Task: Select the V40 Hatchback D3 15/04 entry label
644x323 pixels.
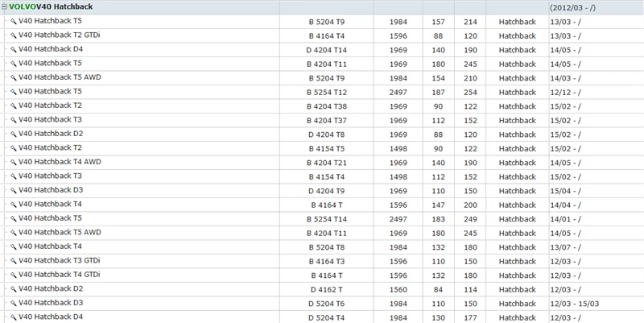Action: pos(51,190)
